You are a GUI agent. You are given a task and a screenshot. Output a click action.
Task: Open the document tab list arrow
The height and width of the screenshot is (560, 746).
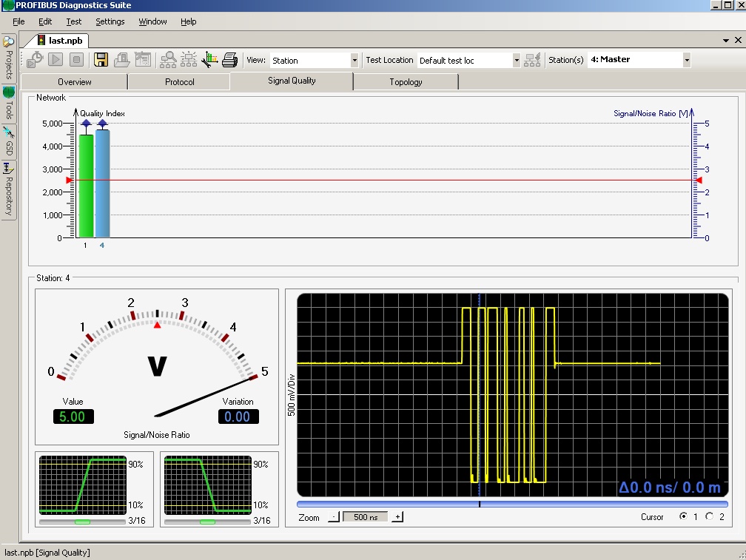pyautogui.click(x=726, y=41)
